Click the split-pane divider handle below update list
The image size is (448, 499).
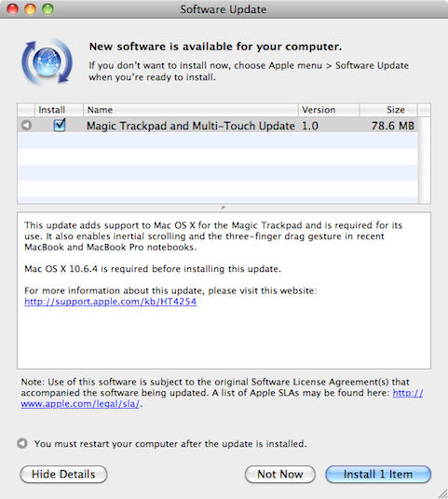[224, 208]
